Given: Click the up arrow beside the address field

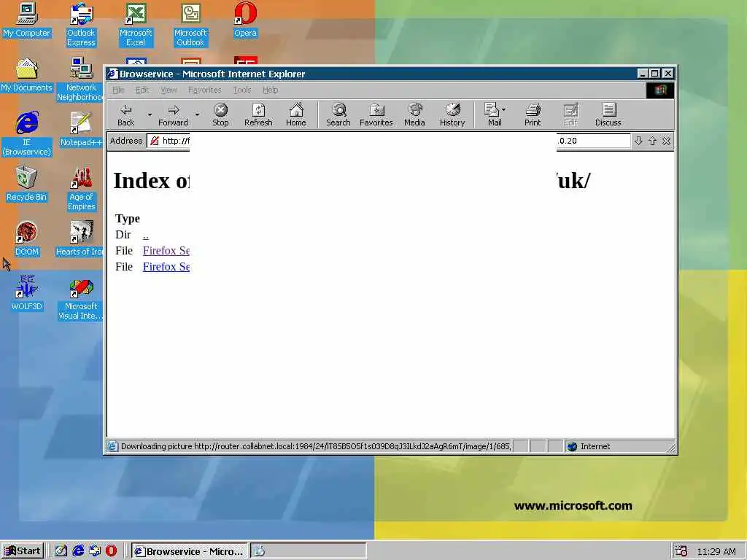Looking at the screenshot, I should tap(652, 141).
